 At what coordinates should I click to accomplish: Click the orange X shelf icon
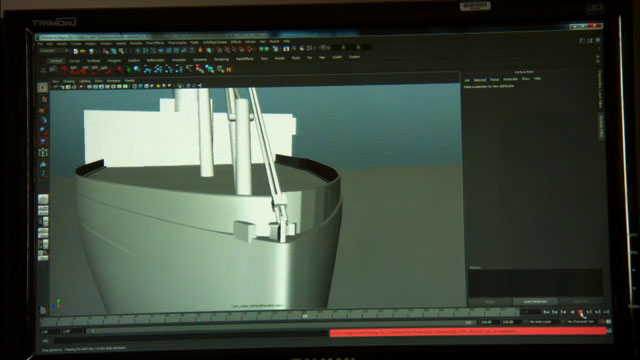229,70
